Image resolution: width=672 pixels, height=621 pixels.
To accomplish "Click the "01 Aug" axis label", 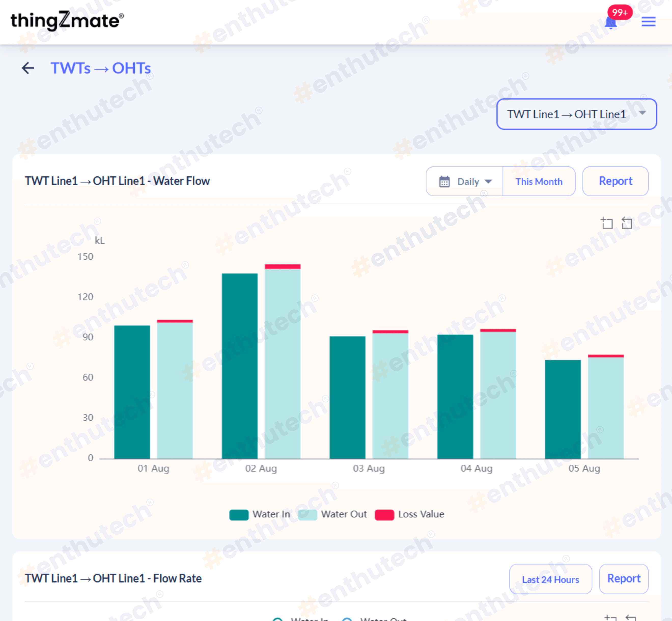I will click(x=153, y=468).
